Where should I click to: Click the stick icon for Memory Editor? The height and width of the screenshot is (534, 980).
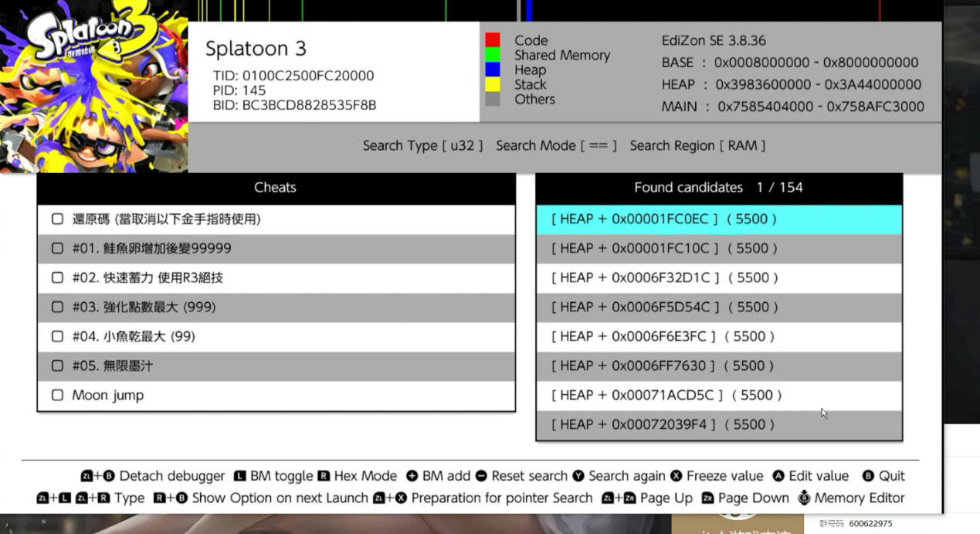(804, 498)
